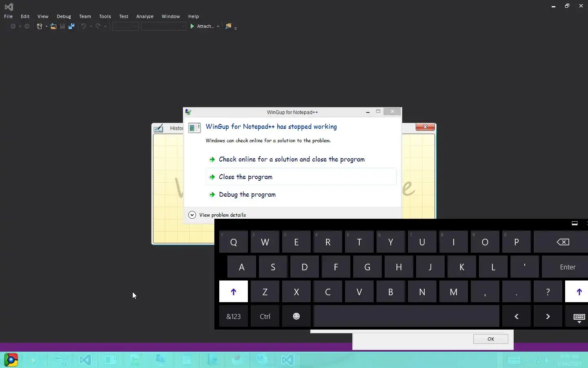Open the Test menu

pos(124,16)
